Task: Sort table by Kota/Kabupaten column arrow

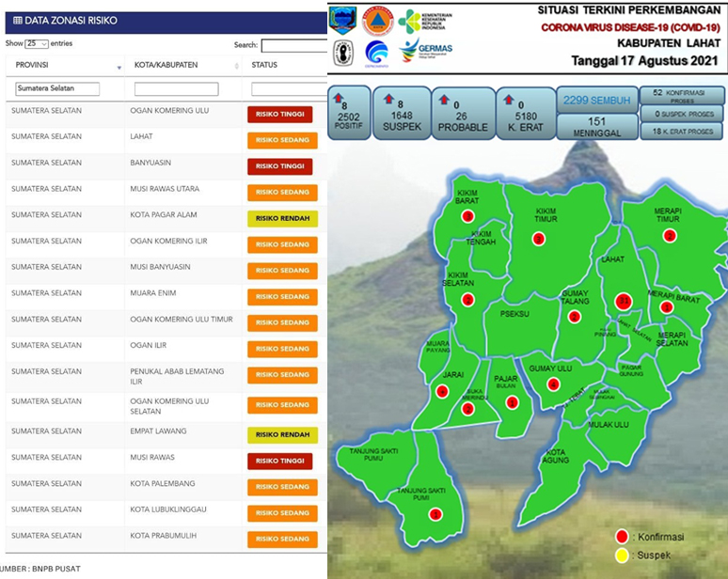Action: [237, 68]
